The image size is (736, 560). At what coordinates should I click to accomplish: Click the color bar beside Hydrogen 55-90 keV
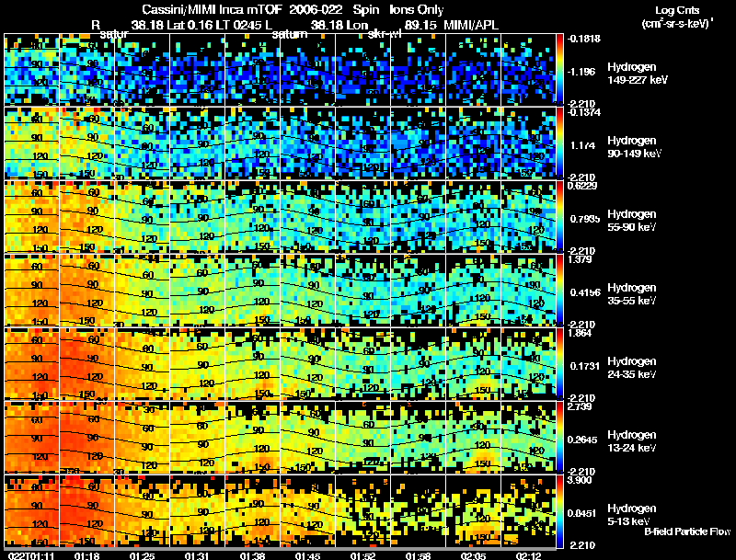tap(559, 217)
